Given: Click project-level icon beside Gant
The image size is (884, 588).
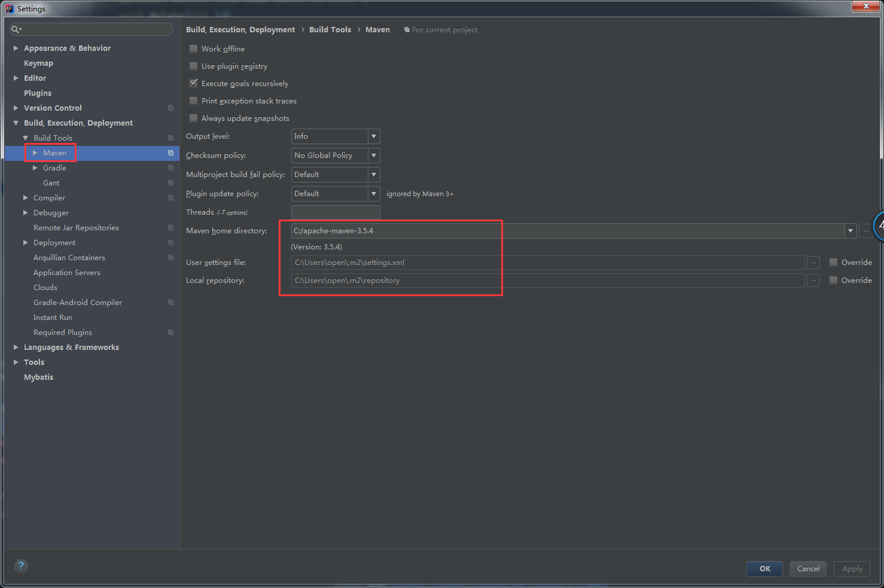Looking at the screenshot, I should coord(170,183).
